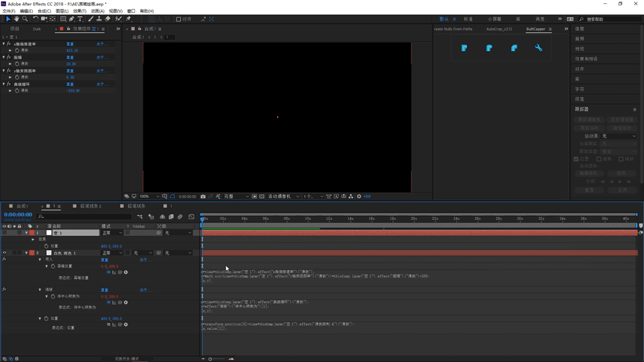
Task: Click 重置 for 写入 effect in timeline
Action: pos(105,260)
